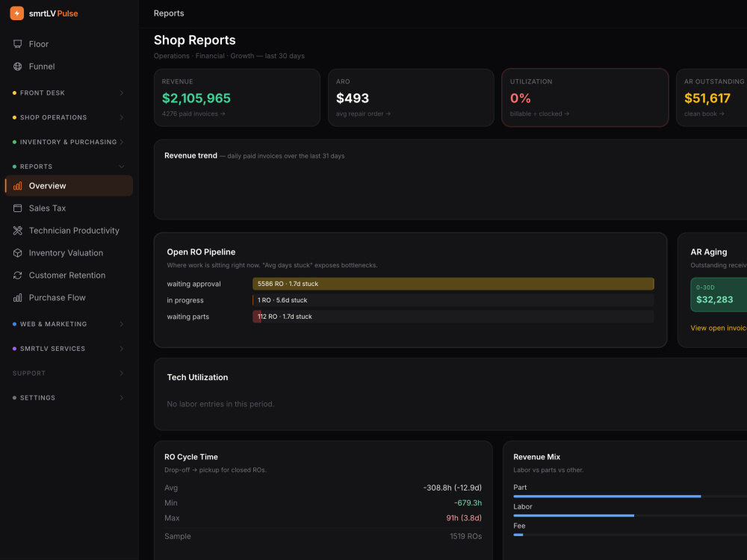The width and height of the screenshot is (747, 560).
Task: Expand the Web & Marketing section chevron
Action: tap(122, 324)
